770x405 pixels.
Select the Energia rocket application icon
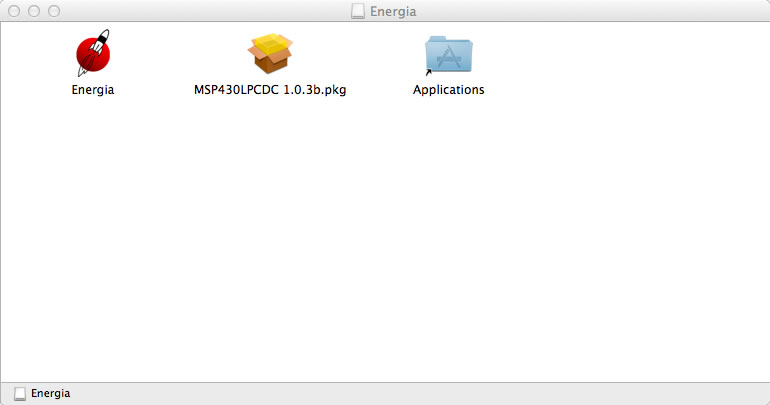(93, 53)
